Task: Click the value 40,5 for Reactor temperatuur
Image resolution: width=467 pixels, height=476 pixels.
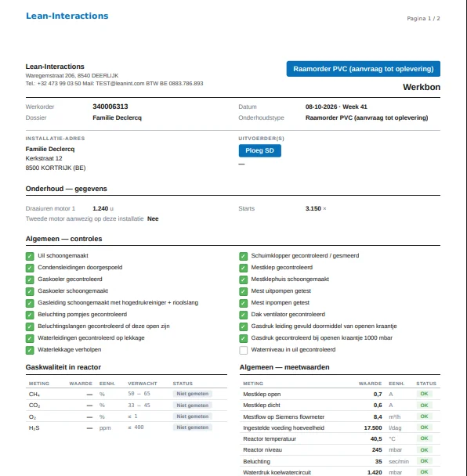Action: [x=376, y=439]
